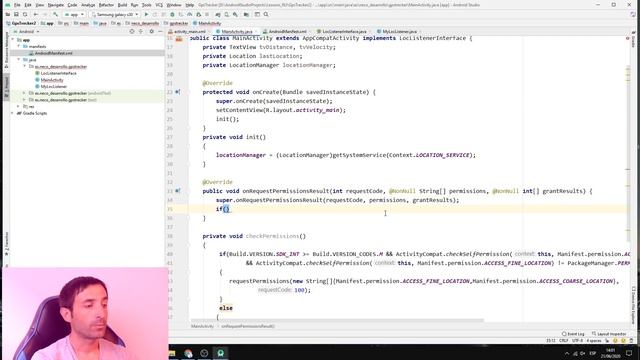Collapse the manifests folder
Screen dimensions: 640x360
19,46
